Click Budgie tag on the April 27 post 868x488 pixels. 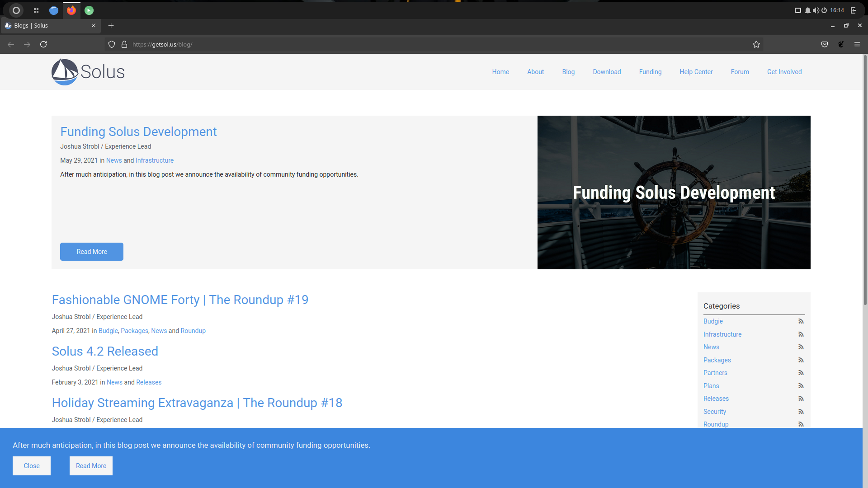[x=108, y=331]
